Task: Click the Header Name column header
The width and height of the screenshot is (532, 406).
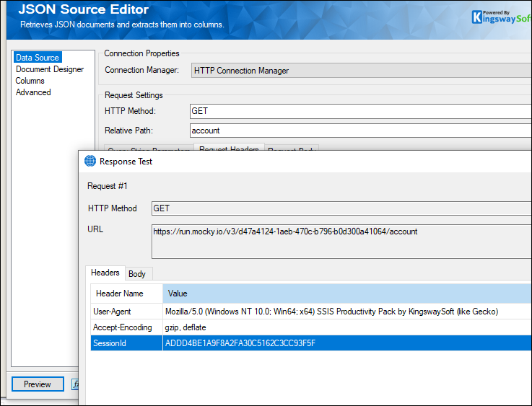Action: [x=126, y=294]
